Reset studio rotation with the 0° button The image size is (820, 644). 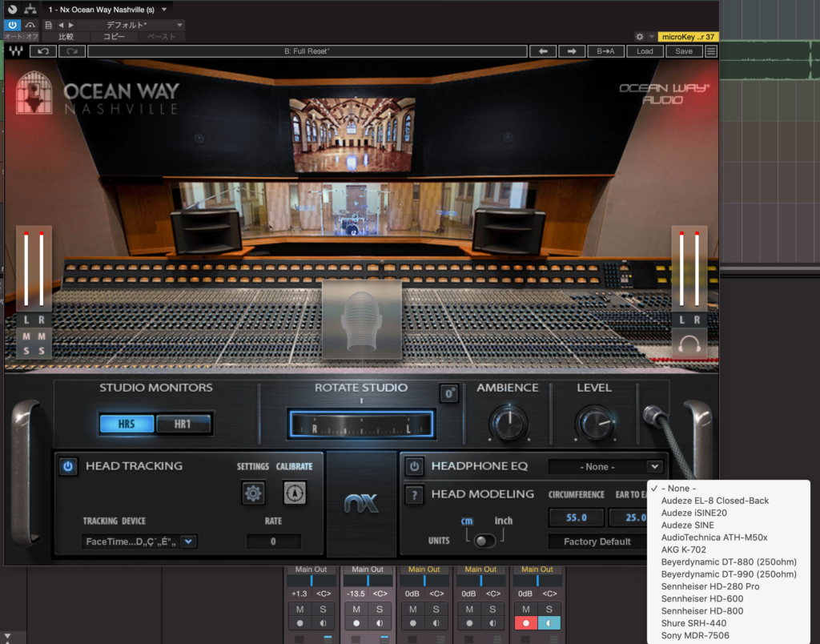(x=449, y=394)
